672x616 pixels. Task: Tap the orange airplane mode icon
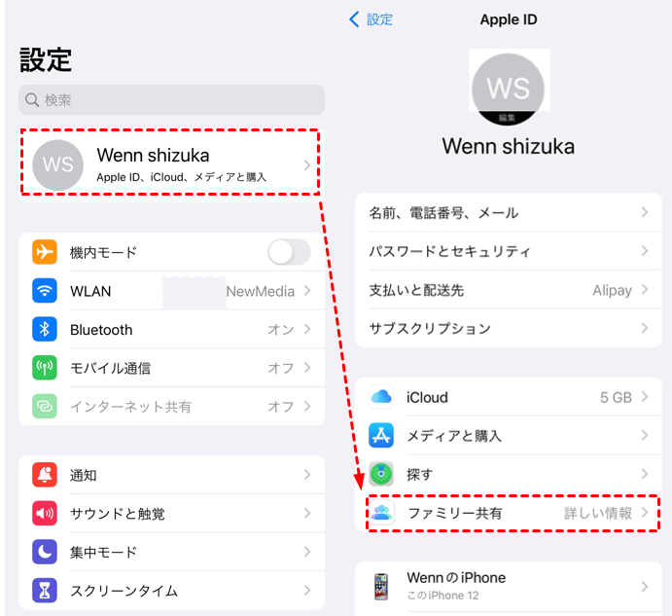(x=45, y=252)
